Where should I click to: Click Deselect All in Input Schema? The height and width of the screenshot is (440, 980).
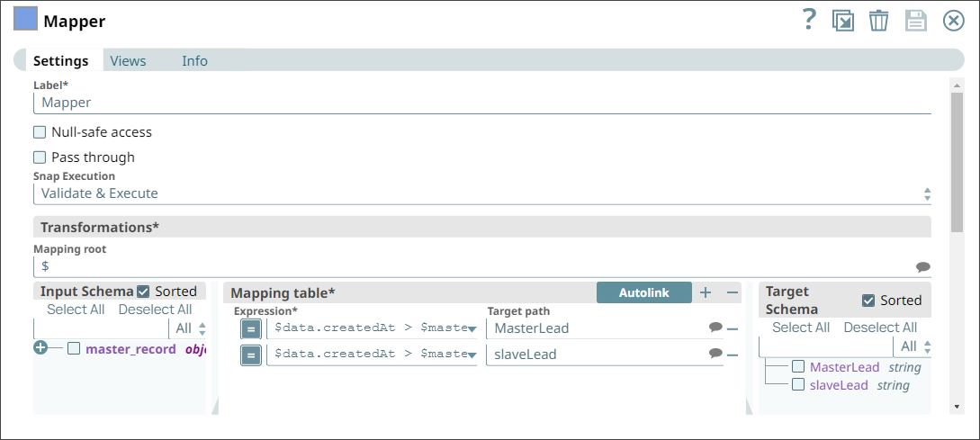pyautogui.click(x=155, y=310)
